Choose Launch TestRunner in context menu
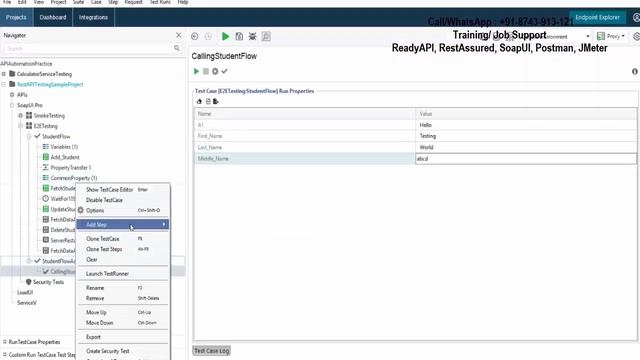The width and height of the screenshot is (640, 360). pos(122,273)
